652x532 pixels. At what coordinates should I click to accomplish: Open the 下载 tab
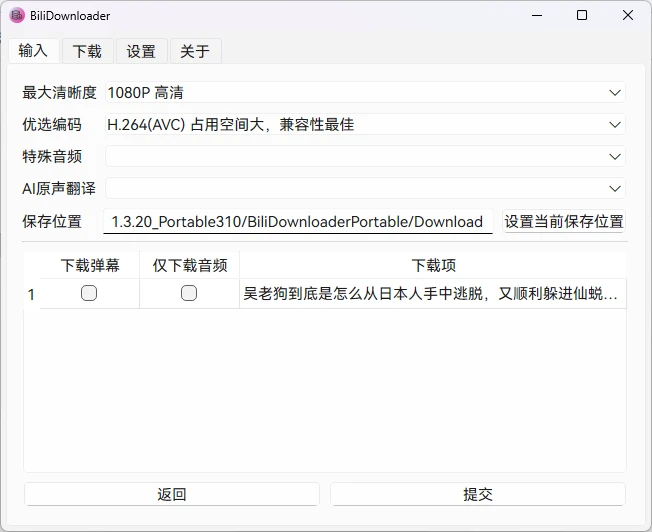click(87, 51)
